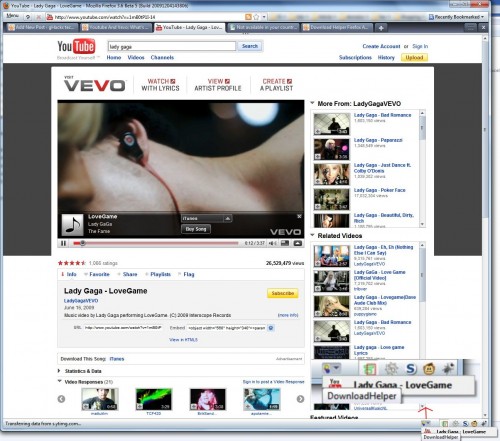Click the green notebook icon in status bar
The height and width of the screenshot is (441, 500).
coord(445,424)
